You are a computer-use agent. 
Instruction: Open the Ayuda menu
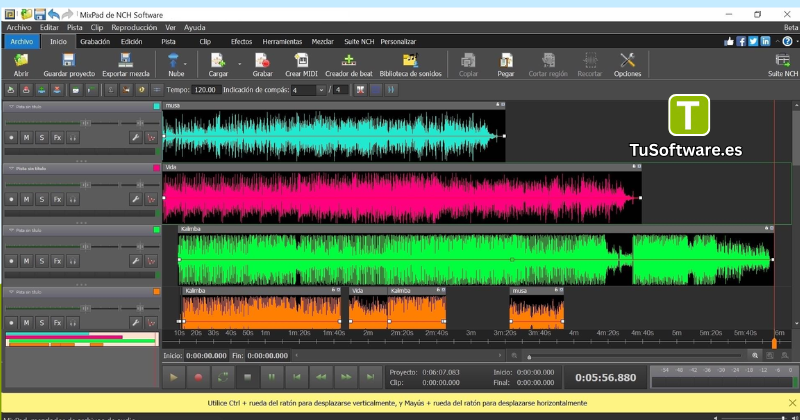194,28
